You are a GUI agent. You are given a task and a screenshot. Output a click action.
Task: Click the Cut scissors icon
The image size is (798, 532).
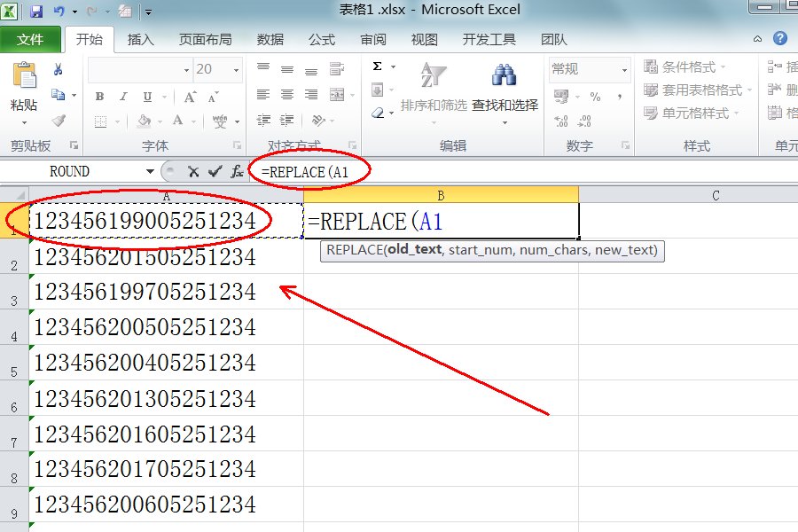point(58,68)
